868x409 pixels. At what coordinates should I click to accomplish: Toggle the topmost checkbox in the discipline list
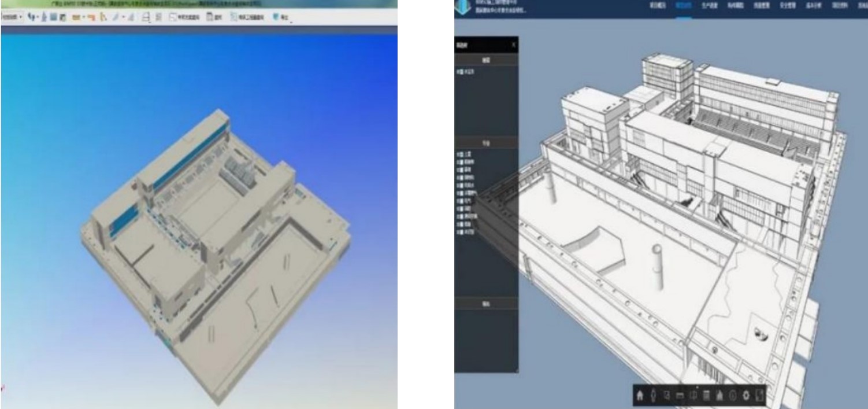coord(458,154)
